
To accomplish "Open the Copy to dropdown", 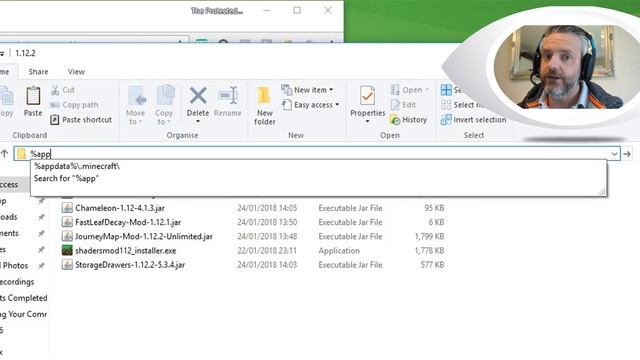I will click(x=164, y=105).
